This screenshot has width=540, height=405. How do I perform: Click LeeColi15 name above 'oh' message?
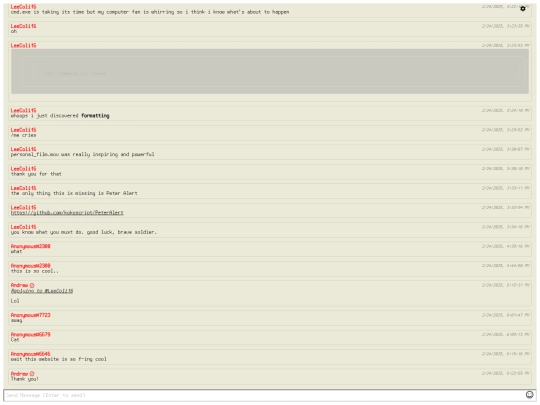pyautogui.click(x=23, y=26)
